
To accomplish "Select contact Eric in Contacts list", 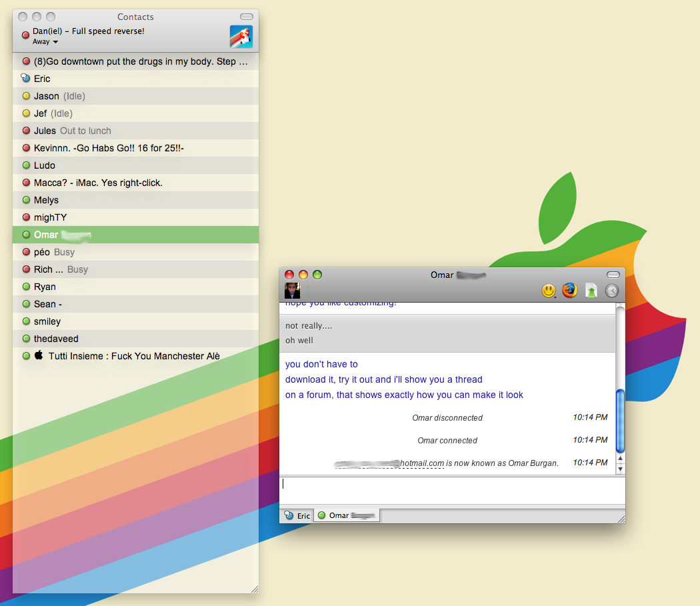I will point(136,79).
